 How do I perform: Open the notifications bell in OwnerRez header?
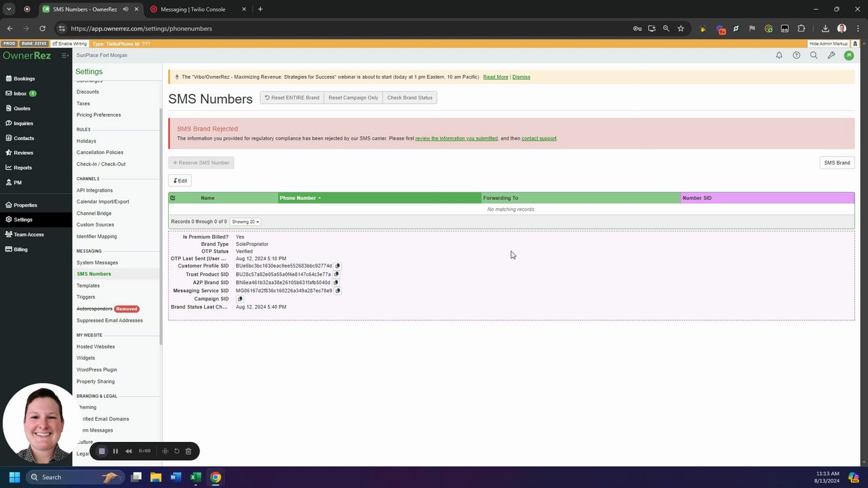[x=779, y=56]
